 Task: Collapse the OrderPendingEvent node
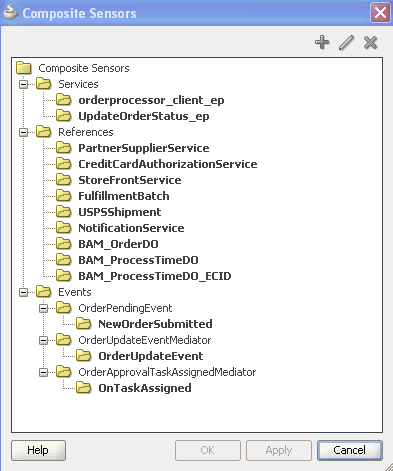click(x=44, y=308)
